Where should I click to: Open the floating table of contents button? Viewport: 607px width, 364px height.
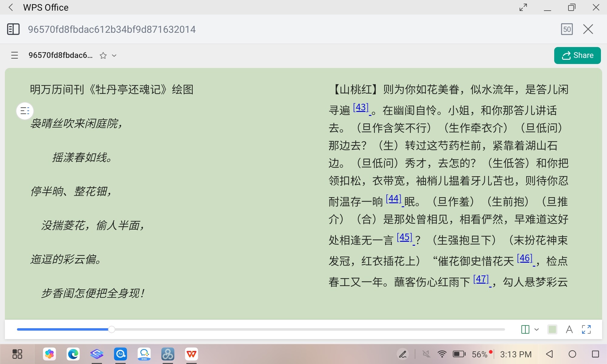(x=25, y=111)
